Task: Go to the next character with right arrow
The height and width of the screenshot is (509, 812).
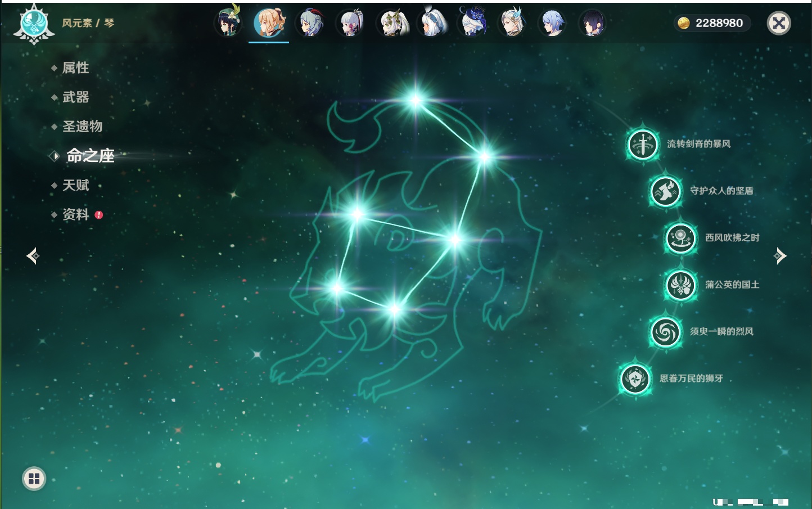Action: point(780,256)
